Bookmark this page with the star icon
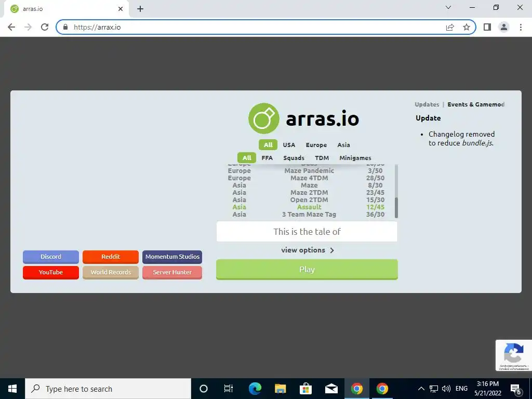Image resolution: width=532 pixels, height=399 pixels. click(467, 27)
